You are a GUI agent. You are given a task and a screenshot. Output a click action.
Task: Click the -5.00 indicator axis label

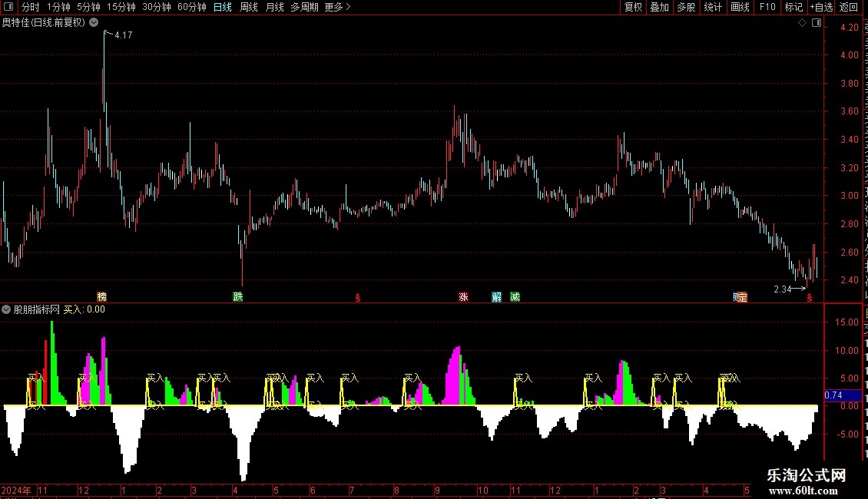(846, 435)
